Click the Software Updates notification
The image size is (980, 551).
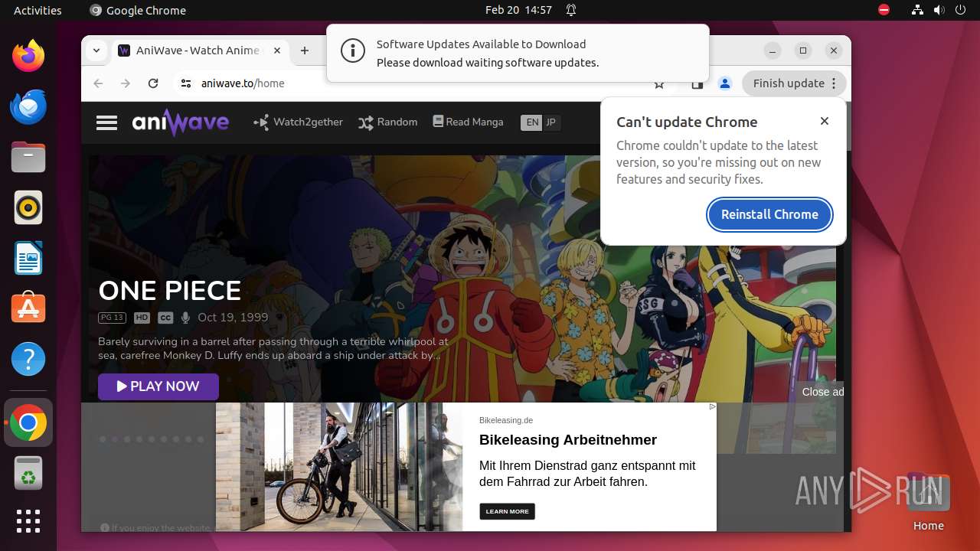click(x=518, y=53)
